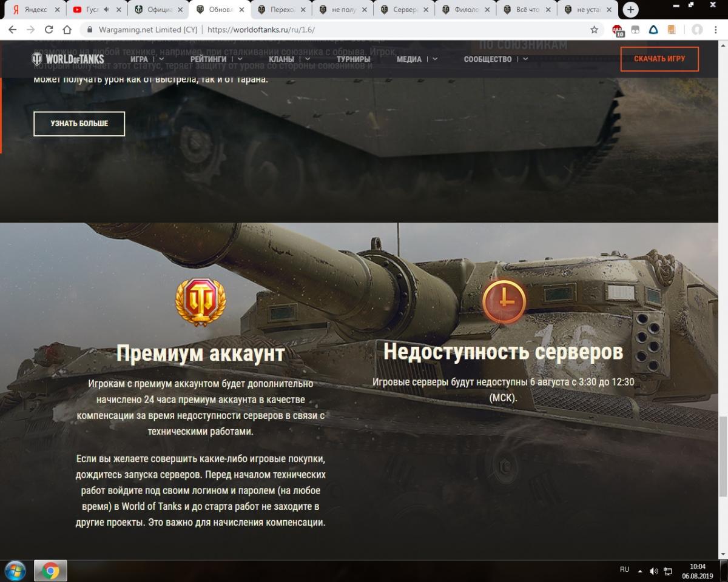Mute the YouTube tab audio icon
Image resolution: width=728 pixels, height=582 pixels.
coord(106,10)
